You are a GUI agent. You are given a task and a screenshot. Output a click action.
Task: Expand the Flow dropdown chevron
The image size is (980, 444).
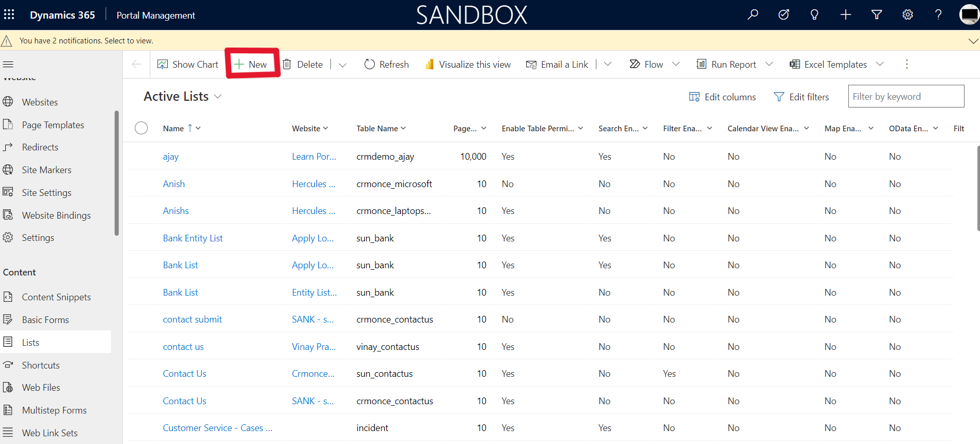pyautogui.click(x=676, y=64)
